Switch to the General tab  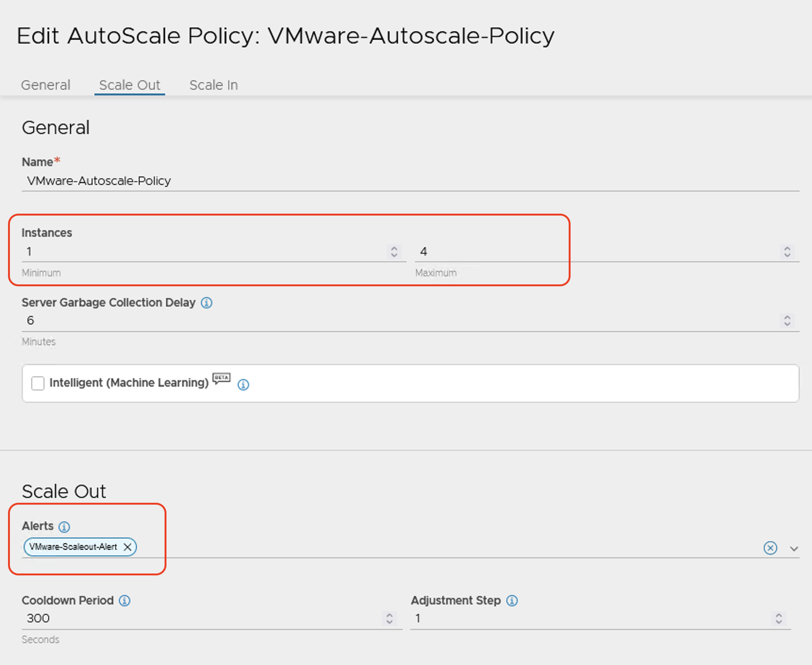click(46, 85)
